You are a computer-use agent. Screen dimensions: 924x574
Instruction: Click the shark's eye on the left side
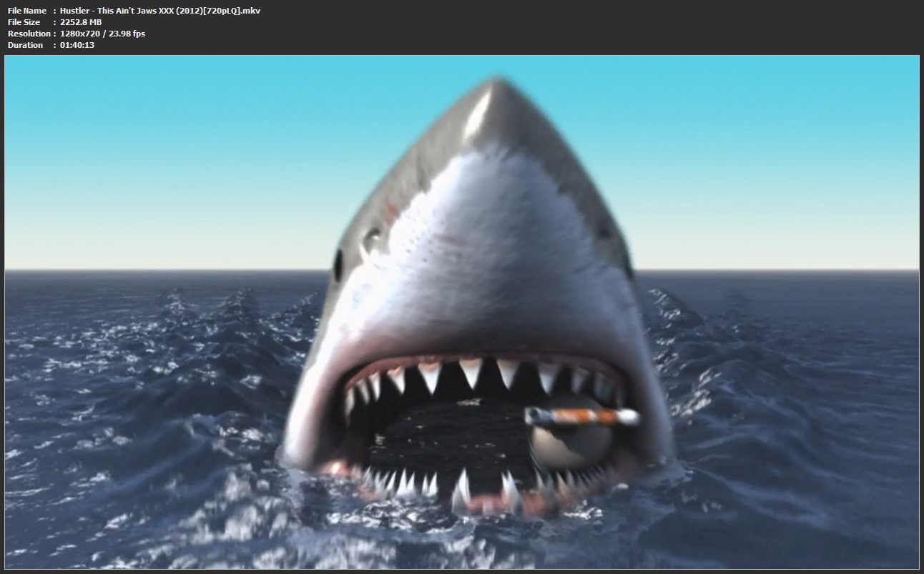pyautogui.click(x=338, y=265)
